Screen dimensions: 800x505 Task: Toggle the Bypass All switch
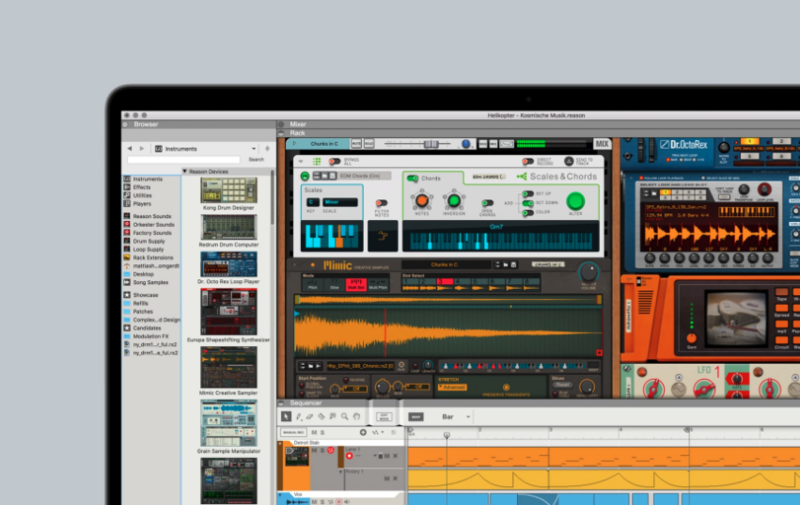pyautogui.click(x=334, y=161)
